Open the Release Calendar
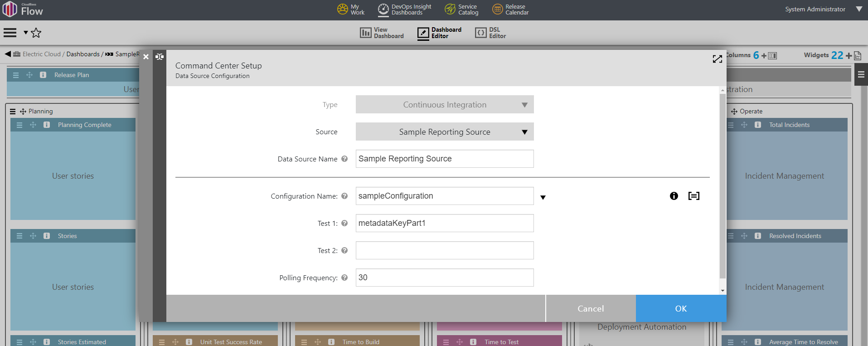The height and width of the screenshot is (346, 868). (x=510, y=10)
